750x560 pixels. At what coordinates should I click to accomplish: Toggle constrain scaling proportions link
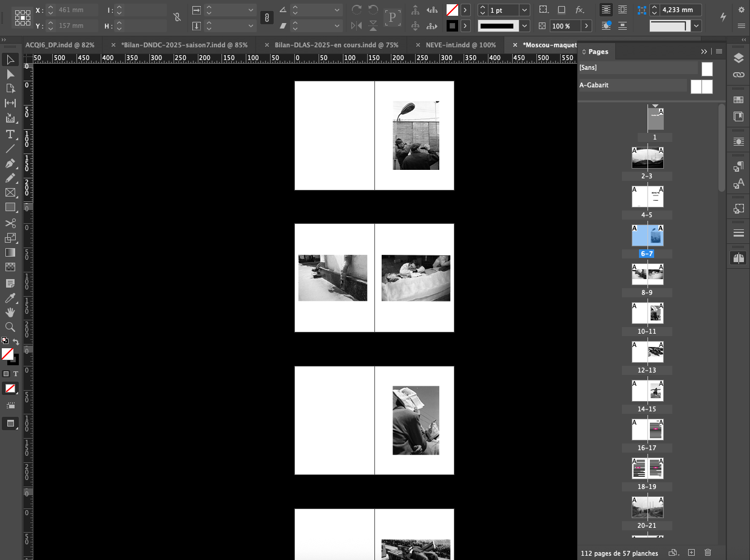click(x=266, y=18)
